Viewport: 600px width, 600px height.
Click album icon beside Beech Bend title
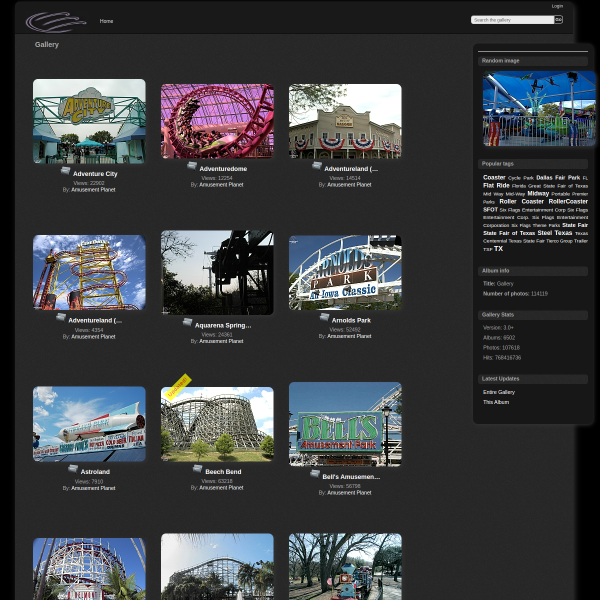click(197, 469)
